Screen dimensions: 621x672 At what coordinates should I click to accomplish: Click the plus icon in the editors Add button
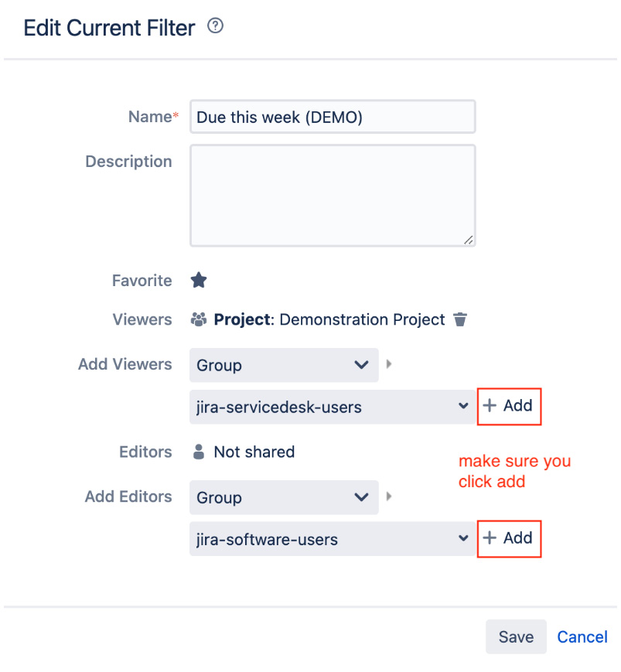[489, 539]
